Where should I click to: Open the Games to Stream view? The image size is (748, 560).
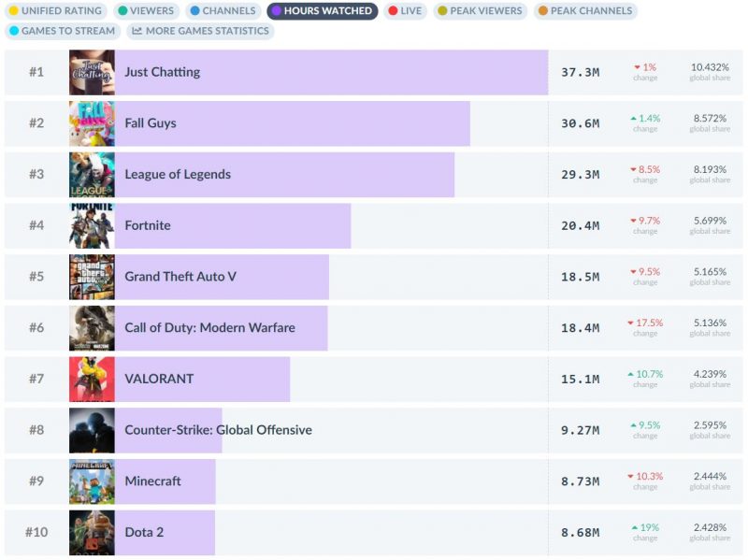click(x=62, y=31)
